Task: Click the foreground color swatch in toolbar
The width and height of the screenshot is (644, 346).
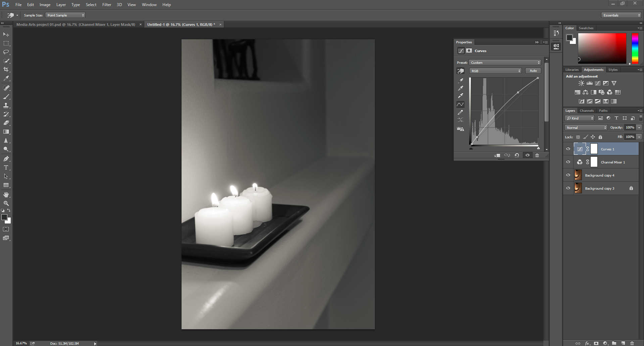Action: tap(4, 217)
